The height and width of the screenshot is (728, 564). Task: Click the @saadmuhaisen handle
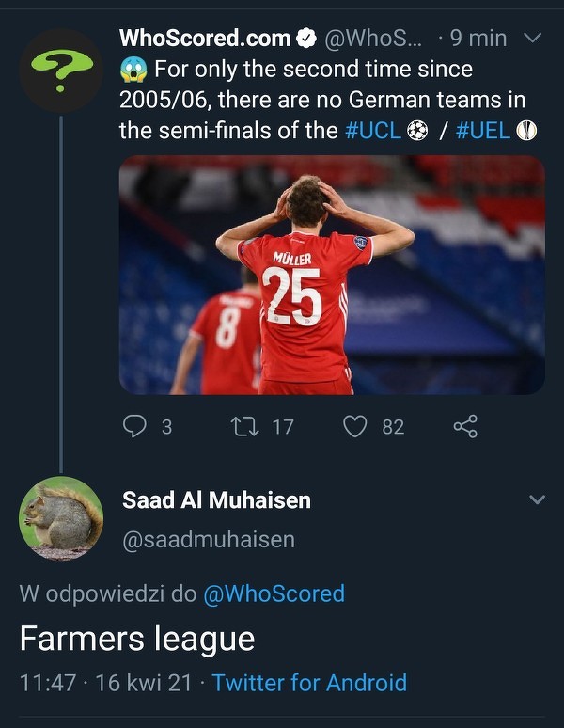tap(208, 539)
